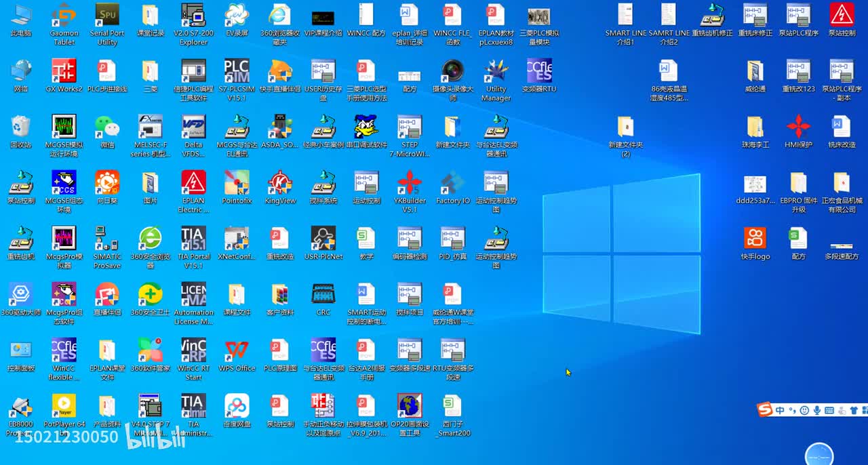Toggle Sogou Chinese/English input mode
868x465 pixels.
pyautogui.click(x=780, y=410)
